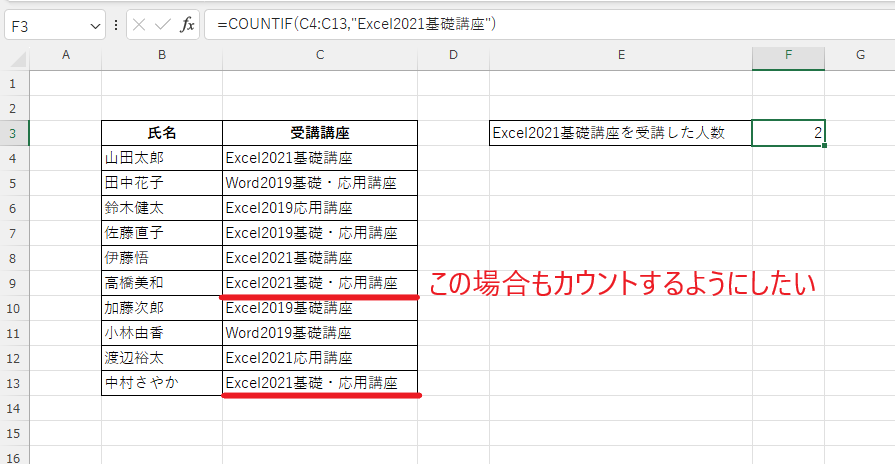Click cell Excel2021基礎講座を受講した人数
The width and height of the screenshot is (895, 464).
click(x=621, y=133)
